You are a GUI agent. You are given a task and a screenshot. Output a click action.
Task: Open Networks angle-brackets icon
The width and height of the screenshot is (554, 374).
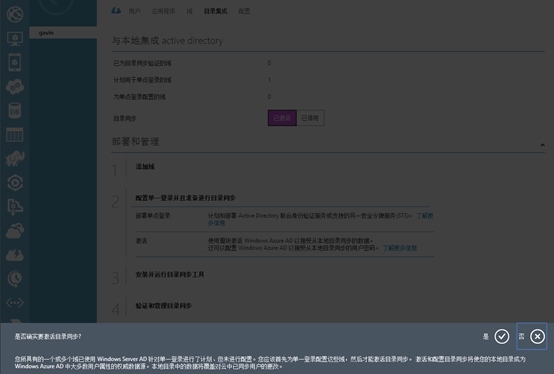15,303
